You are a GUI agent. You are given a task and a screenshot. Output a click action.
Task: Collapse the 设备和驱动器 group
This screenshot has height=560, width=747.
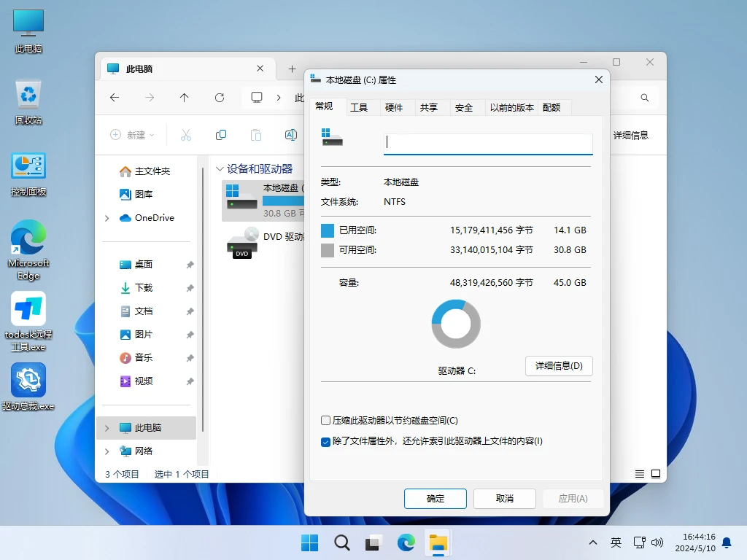[220, 168]
